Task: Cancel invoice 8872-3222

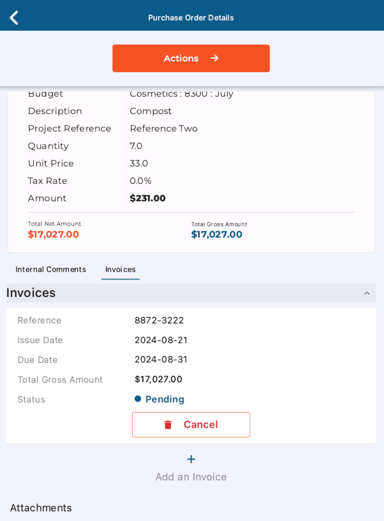Action: pos(191,425)
